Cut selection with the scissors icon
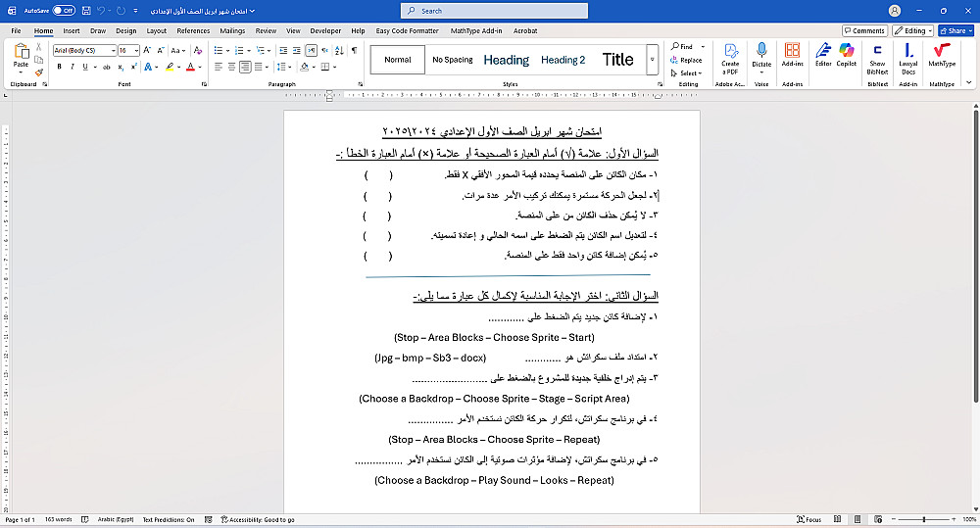Viewport: 980px width, 528px height. [x=39, y=47]
